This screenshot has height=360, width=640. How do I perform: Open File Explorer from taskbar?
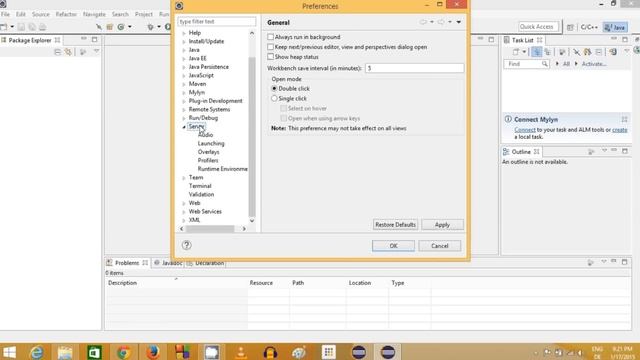tap(65, 352)
